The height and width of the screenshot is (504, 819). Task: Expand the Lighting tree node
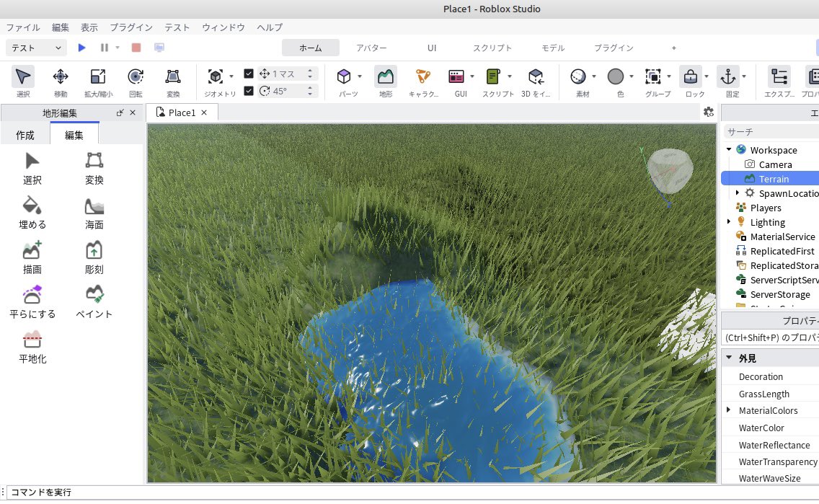[729, 221]
